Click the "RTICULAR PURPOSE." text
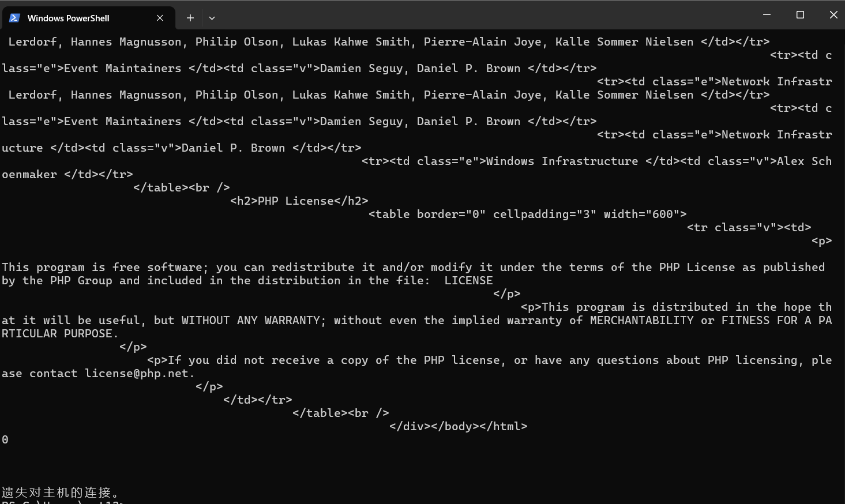Image resolution: width=845 pixels, height=504 pixels. [x=60, y=333]
